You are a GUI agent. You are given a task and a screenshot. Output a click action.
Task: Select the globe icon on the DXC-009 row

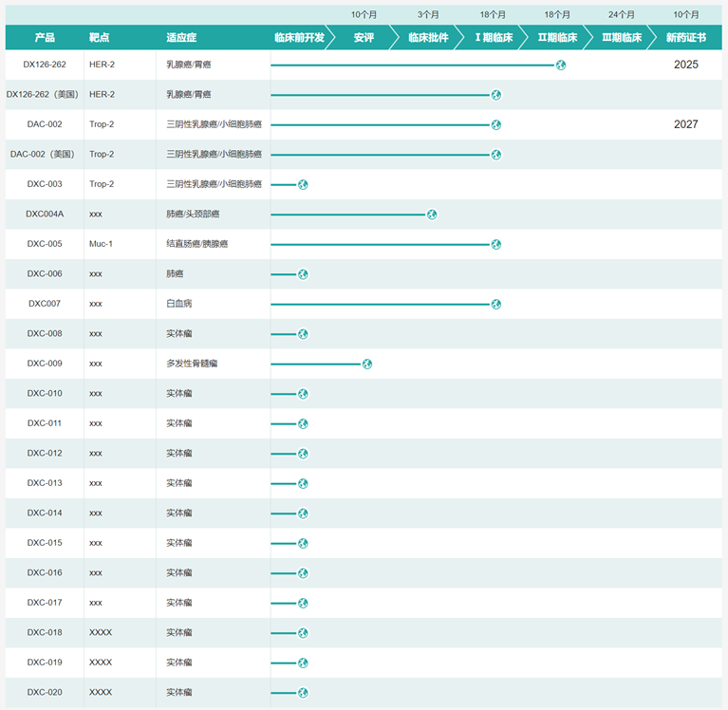click(367, 364)
